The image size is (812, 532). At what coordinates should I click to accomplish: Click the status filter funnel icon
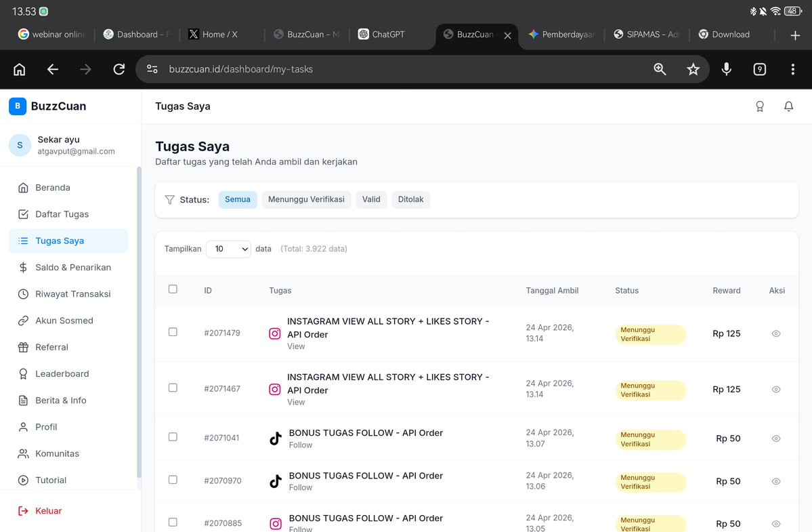pyautogui.click(x=169, y=199)
